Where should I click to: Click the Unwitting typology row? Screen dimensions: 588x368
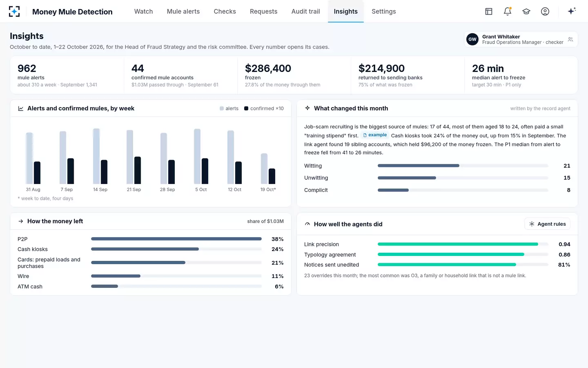pos(437,178)
